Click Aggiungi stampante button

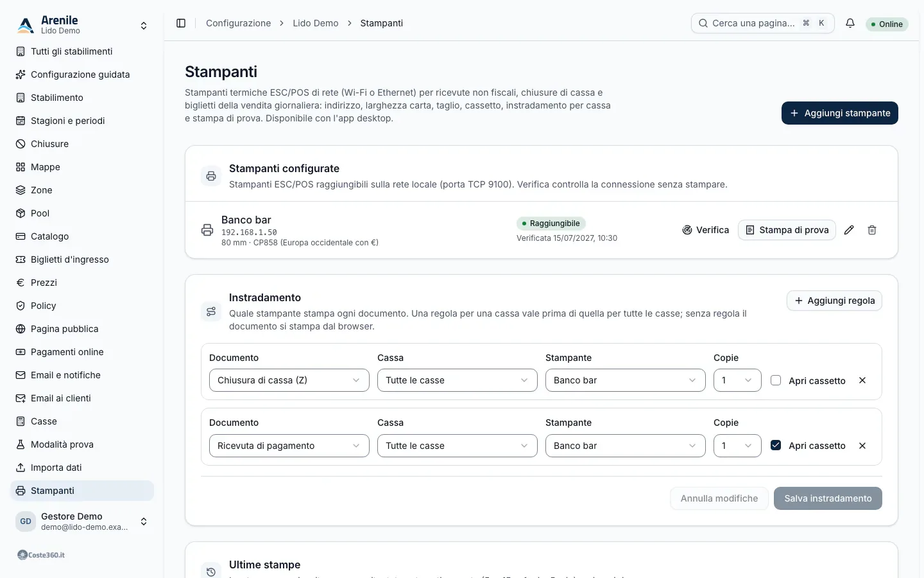click(x=840, y=113)
